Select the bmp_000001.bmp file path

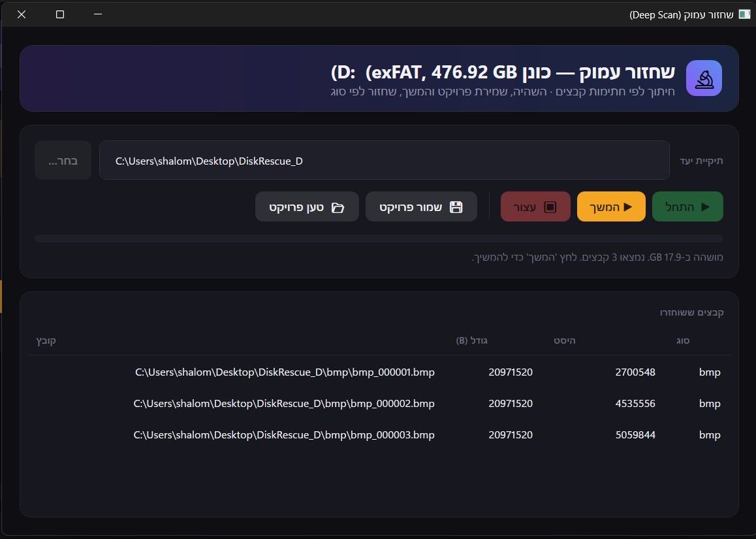click(x=285, y=372)
